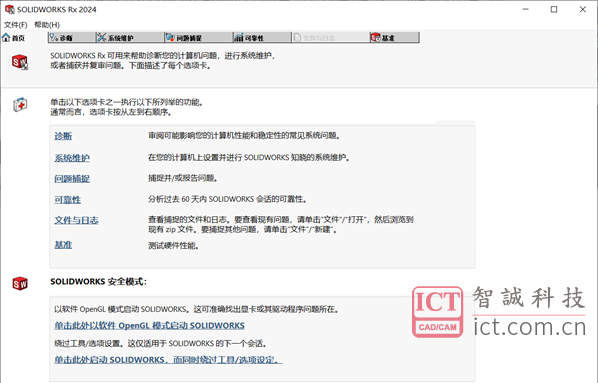The height and width of the screenshot is (383, 598).
Task: Switch to the 可靠性 tab
Action: point(262,37)
